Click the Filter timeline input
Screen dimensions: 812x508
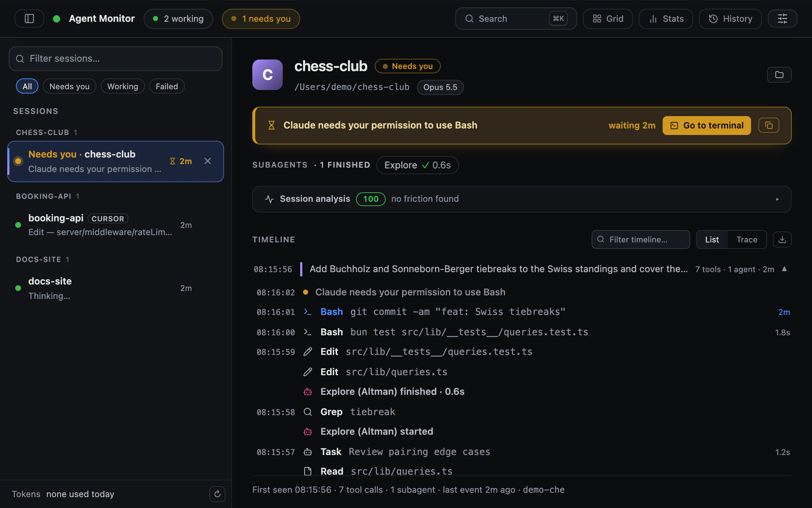coord(641,239)
